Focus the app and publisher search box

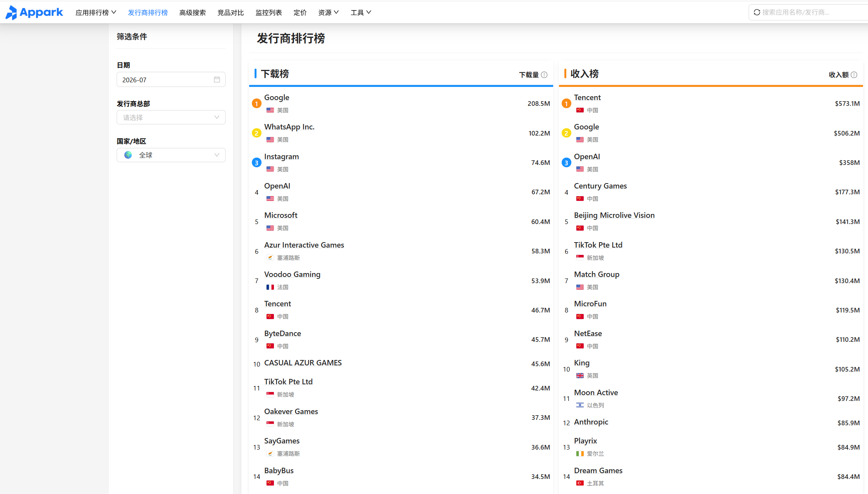808,12
